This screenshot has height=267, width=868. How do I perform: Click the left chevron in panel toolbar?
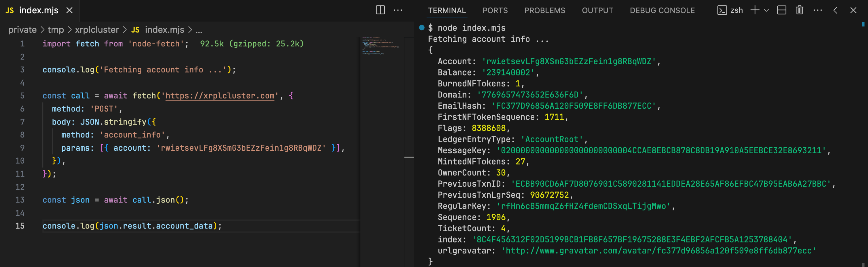coord(835,10)
